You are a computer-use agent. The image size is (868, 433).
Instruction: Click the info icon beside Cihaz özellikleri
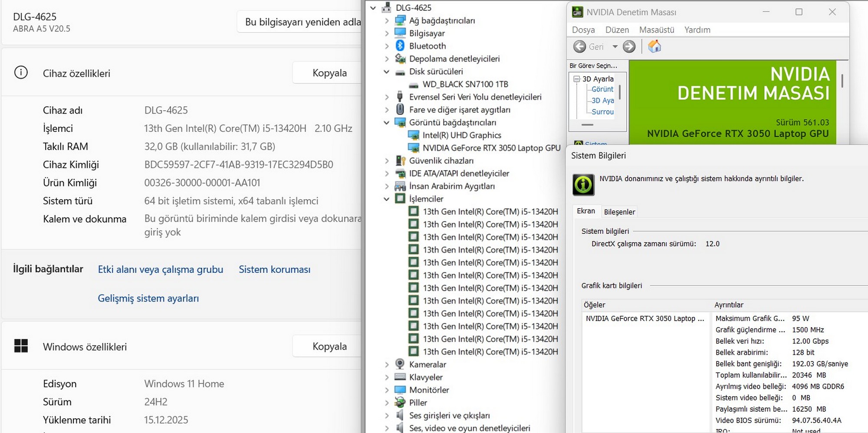click(x=21, y=73)
